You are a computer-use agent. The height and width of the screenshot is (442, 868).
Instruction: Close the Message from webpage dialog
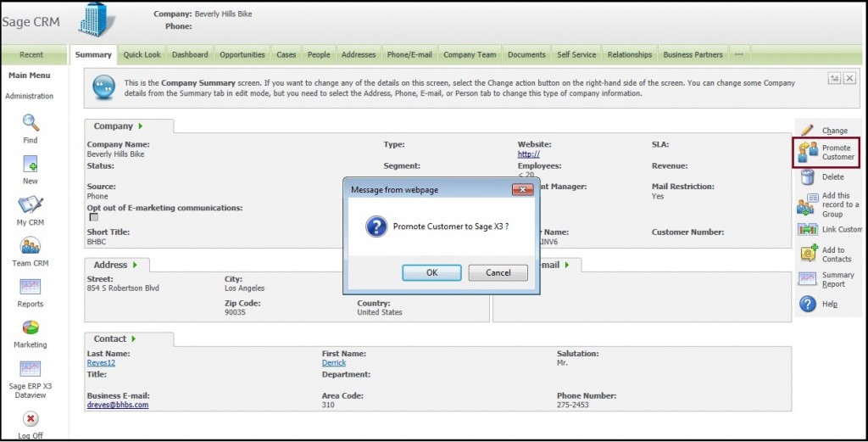[522, 189]
